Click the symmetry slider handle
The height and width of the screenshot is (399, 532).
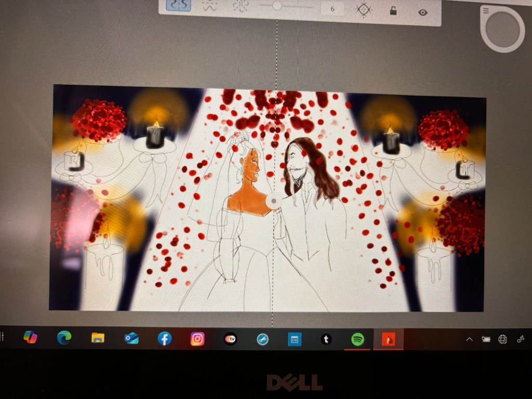click(277, 6)
